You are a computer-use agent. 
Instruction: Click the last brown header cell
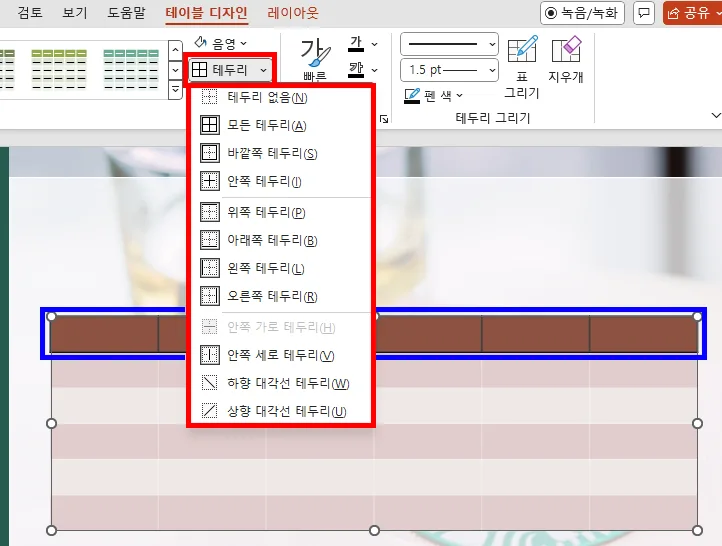pos(643,334)
